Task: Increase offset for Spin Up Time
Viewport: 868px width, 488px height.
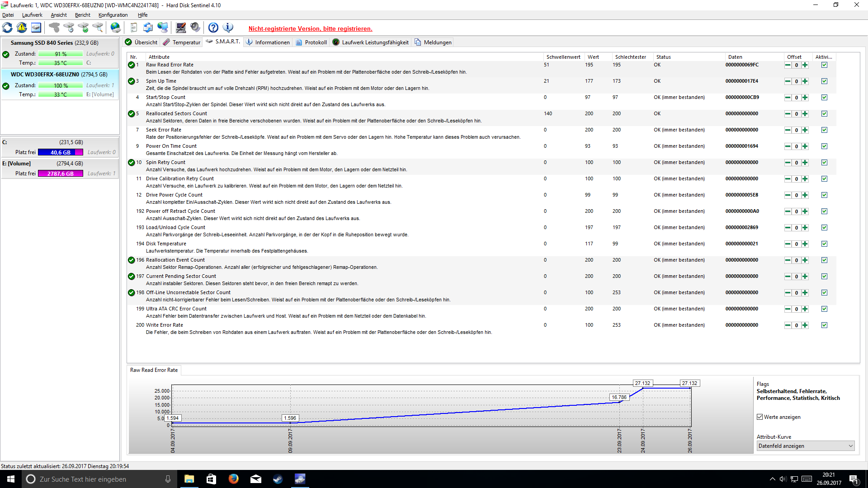Action: pyautogui.click(x=805, y=81)
